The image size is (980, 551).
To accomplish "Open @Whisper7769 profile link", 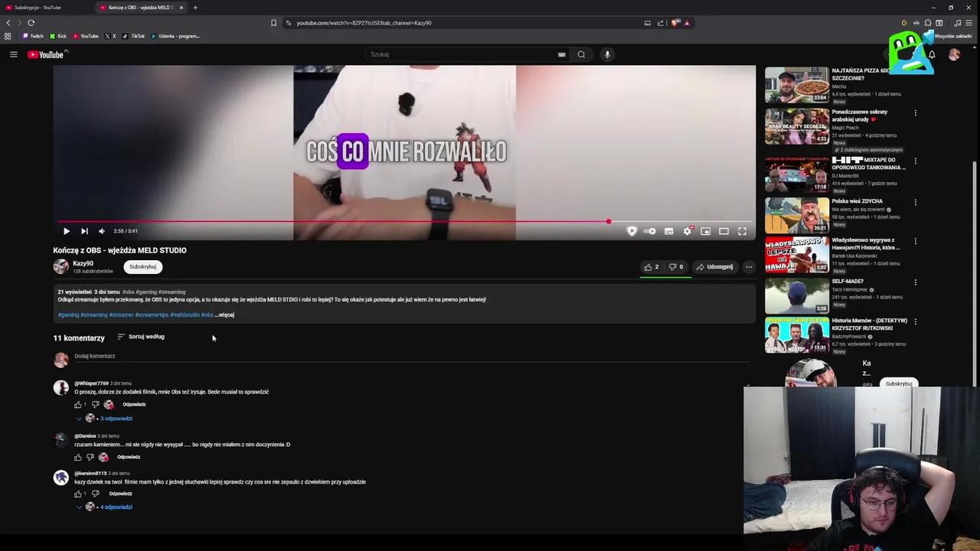I will [91, 383].
